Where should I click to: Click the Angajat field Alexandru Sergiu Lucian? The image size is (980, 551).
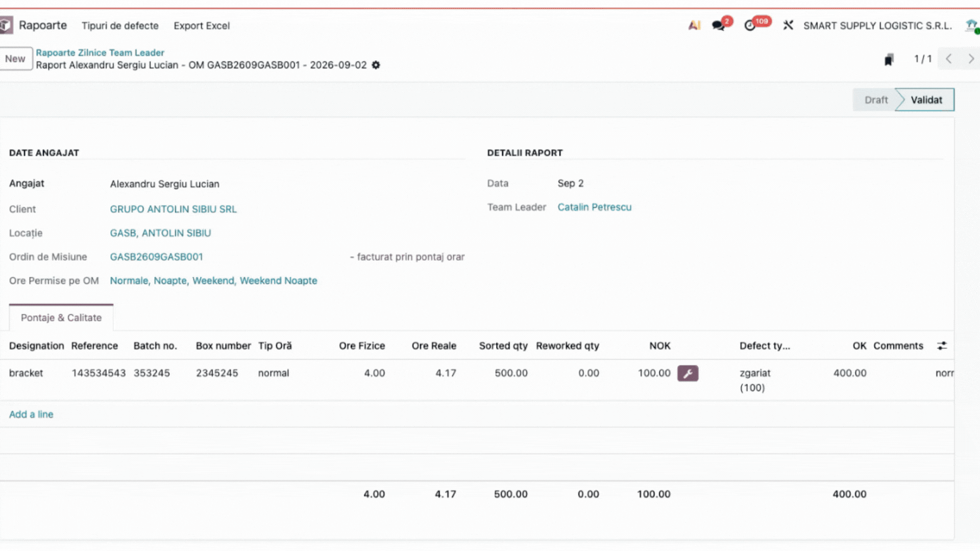click(x=164, y=184)
